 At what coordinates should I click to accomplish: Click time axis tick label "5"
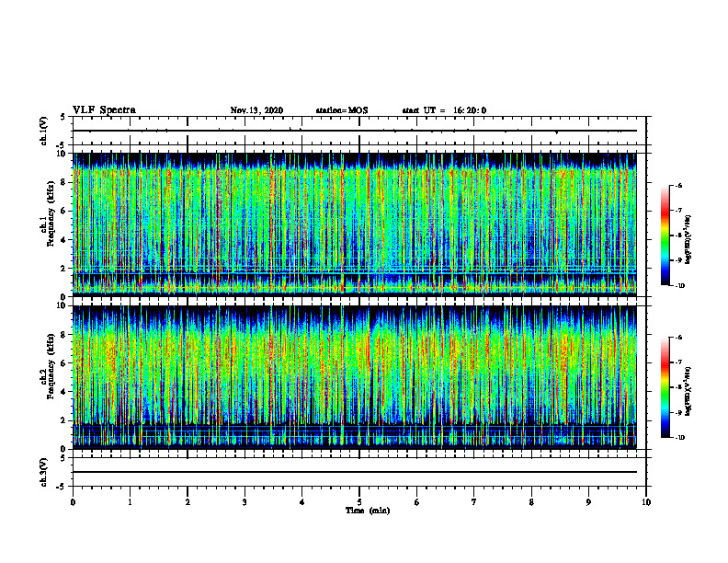coord(359,502)
